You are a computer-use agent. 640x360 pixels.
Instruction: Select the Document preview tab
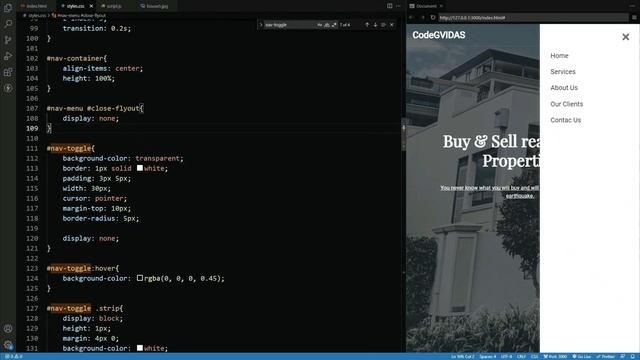coord(426,6)
